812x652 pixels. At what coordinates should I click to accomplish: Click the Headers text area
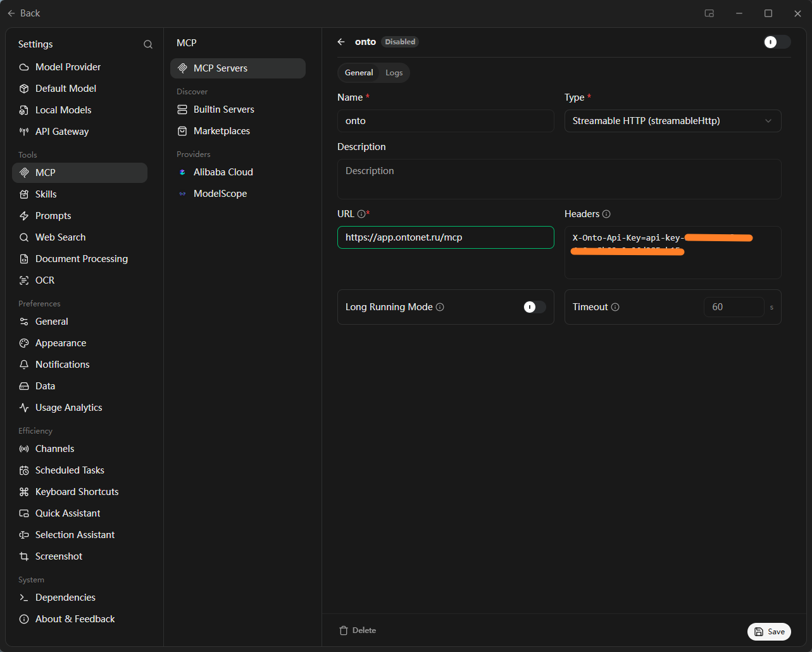click(673, 253)
